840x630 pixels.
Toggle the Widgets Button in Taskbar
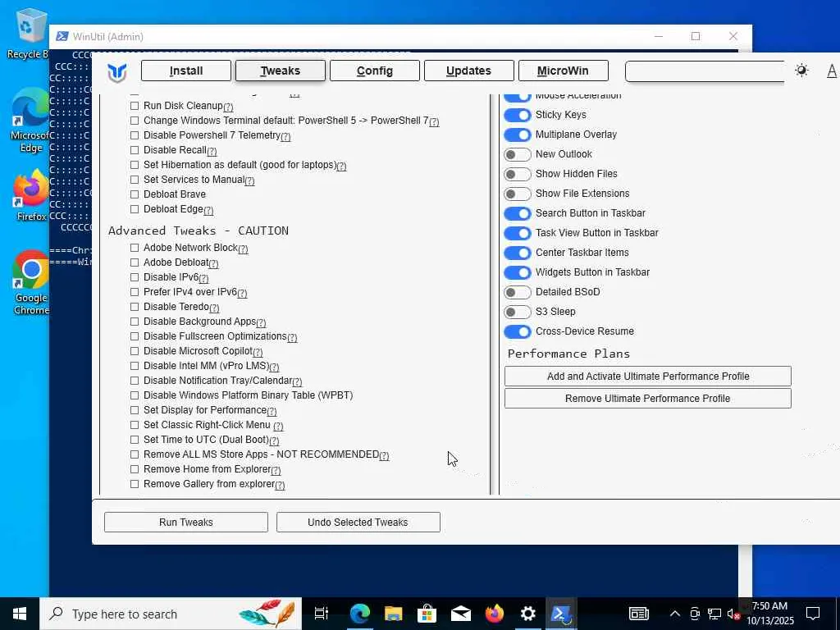coord(518,272)
